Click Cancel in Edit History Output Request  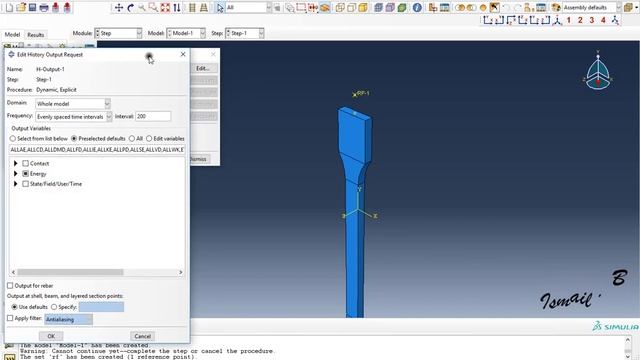[142, 336]
